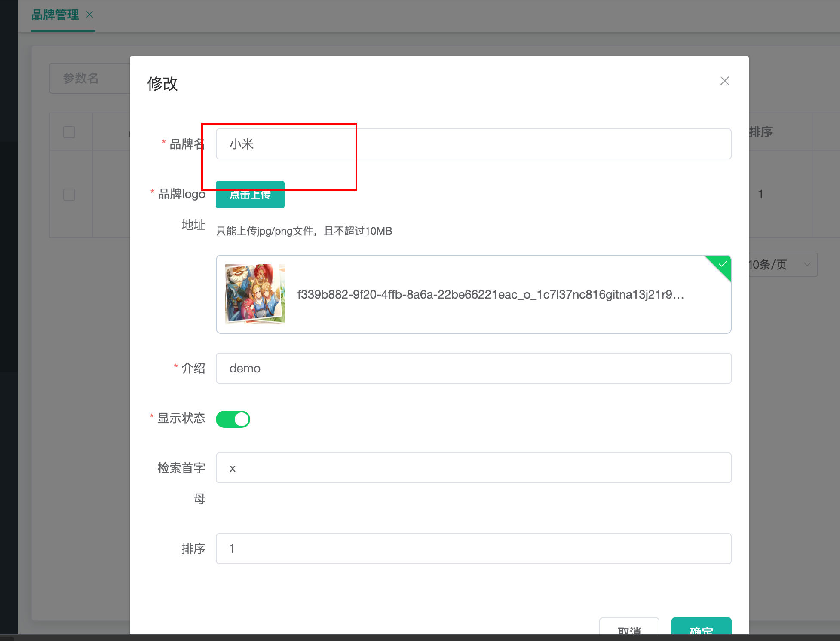Image resolution: width=840 pixels, height=641 pixels.
Task: Click the green upload success checkmark
Action: 722,264
